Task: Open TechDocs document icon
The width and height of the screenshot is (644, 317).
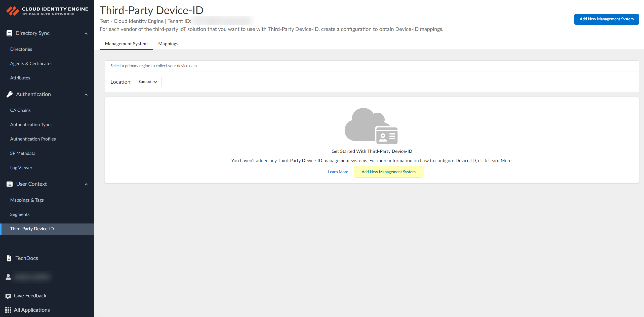Action: click(9, 258)
